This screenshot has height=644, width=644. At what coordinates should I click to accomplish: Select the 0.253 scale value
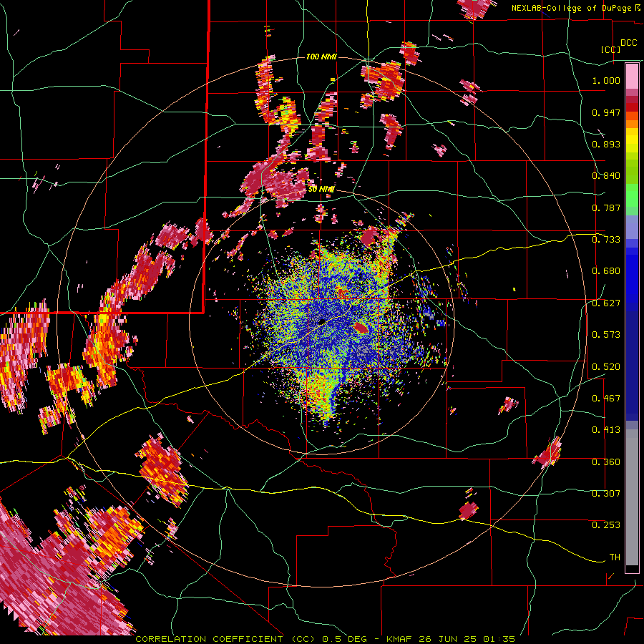[606, 525]
